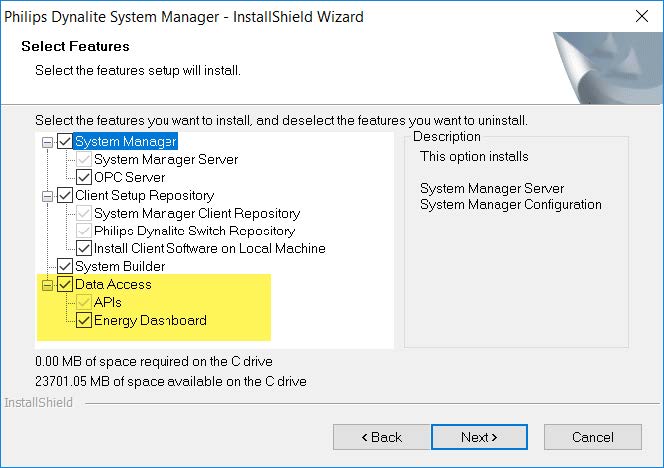Select the Energy Dashboard row

[x=150, y=320]
